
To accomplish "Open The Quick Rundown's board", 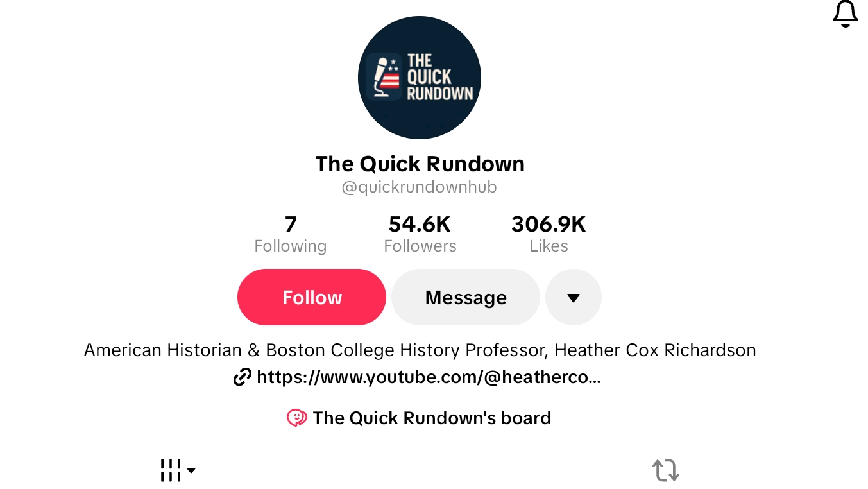I will click(x=432, y=418).
